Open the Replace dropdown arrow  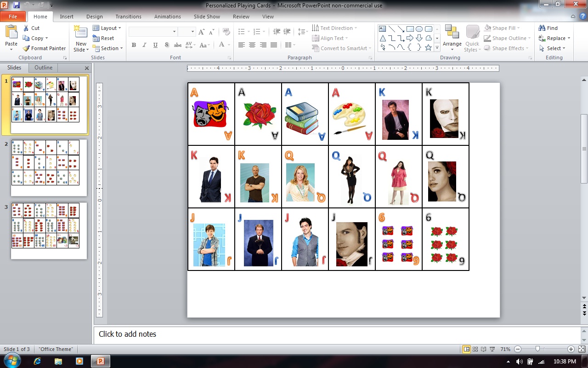pyautogui.click(x=569, y=38)
